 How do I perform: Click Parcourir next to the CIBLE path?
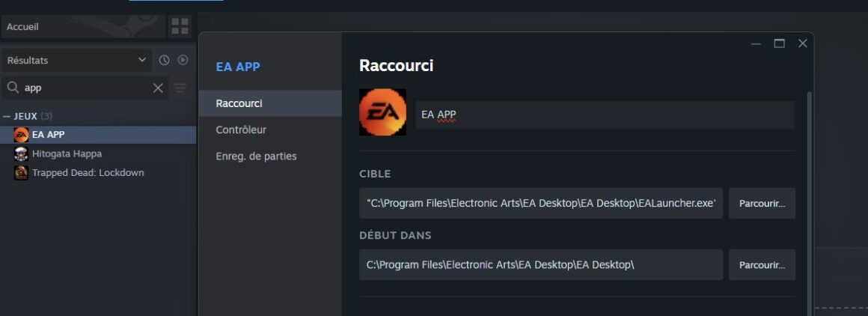[x=762, y=204]
